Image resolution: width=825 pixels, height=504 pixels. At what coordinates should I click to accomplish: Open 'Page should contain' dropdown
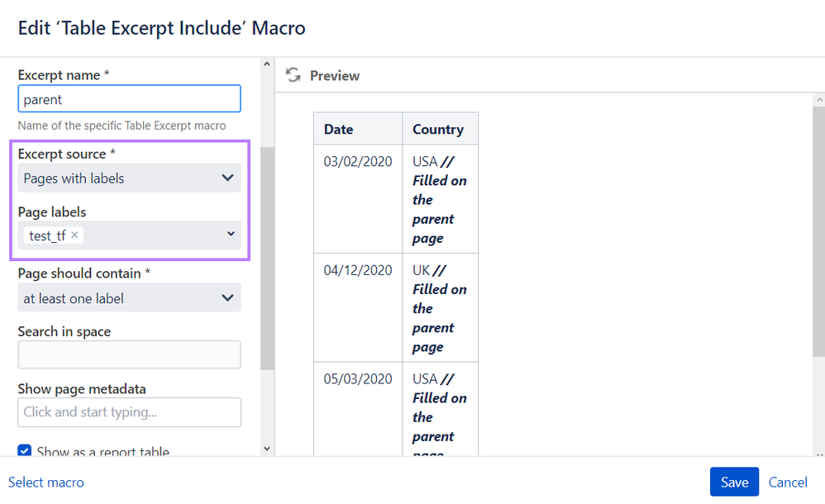pos(129,298)
